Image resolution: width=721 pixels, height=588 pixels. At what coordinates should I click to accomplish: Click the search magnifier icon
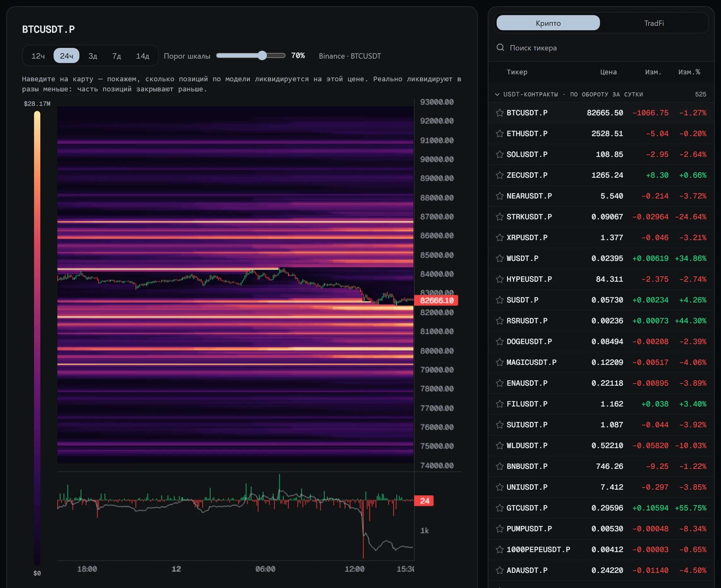pyautogui.click(x=500, y=47)
